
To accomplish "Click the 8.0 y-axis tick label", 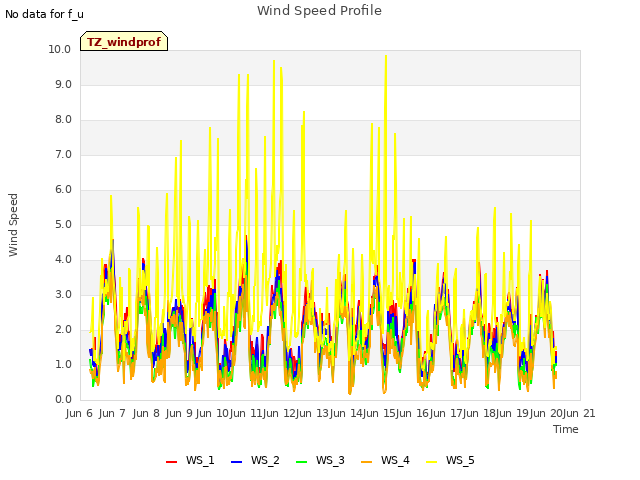I will click(63, 120).
